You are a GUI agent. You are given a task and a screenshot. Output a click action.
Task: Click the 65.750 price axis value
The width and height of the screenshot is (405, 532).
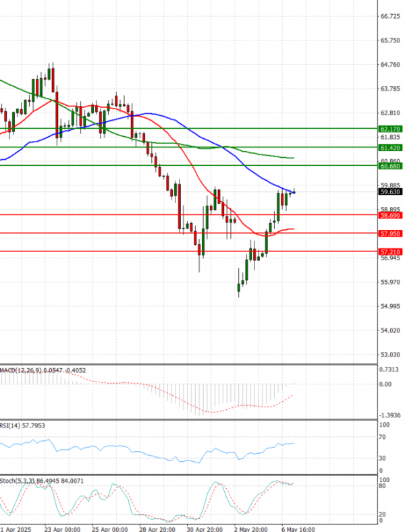390,40
